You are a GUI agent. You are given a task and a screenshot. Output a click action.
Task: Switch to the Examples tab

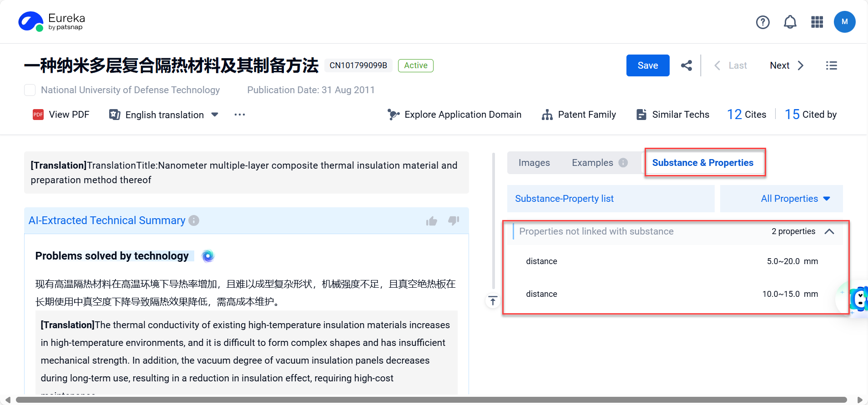[592, 163]
